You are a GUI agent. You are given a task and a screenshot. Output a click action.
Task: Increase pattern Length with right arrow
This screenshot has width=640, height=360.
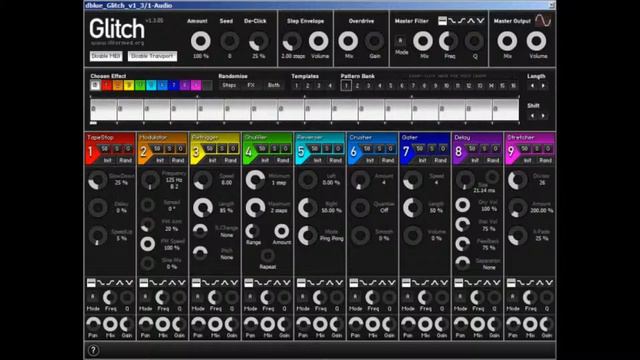tap(543, 86)
